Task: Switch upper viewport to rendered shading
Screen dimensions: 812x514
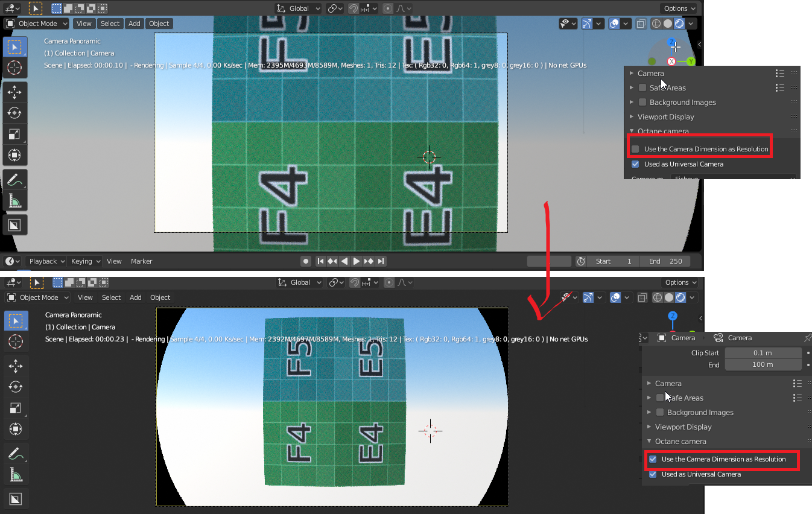Action: click(x=679, y=24)
